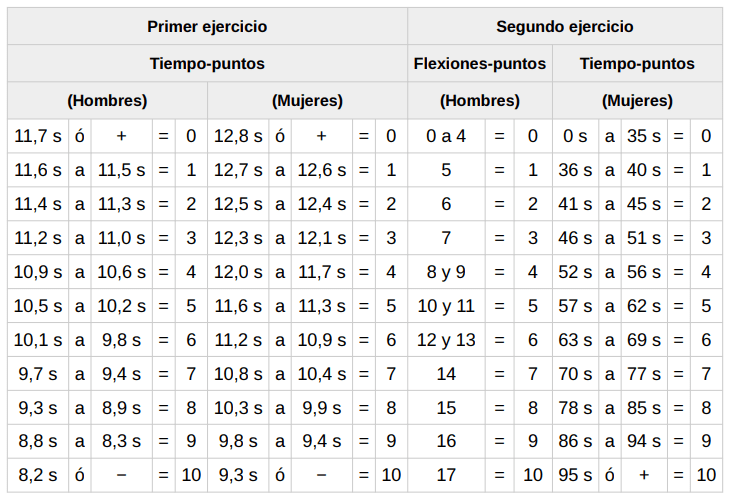This screenshot has width=732, height=502.
Task: Select the "12 y 13" flexiones cell
Action: point(446,339)
